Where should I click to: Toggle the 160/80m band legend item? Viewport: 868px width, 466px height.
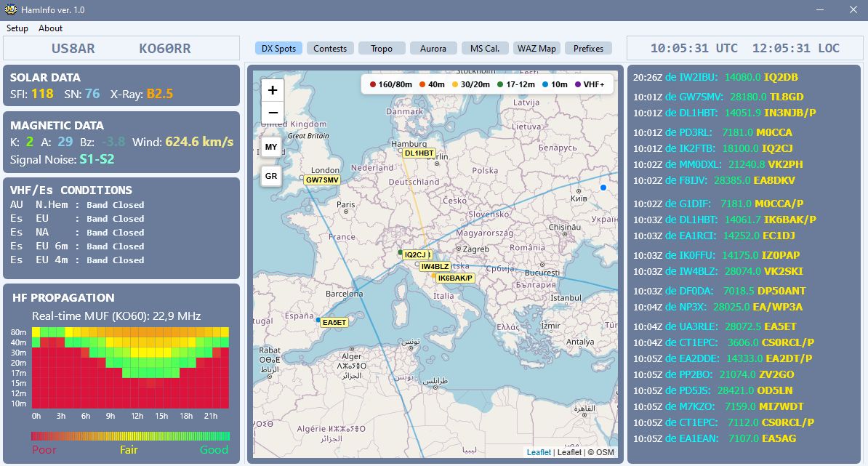point(391,84)
